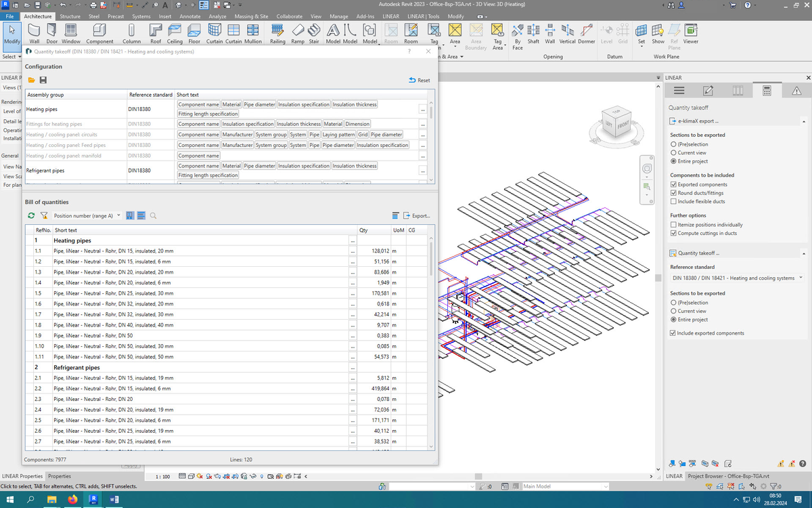Check Itemize positions individually

click(673, 224)
